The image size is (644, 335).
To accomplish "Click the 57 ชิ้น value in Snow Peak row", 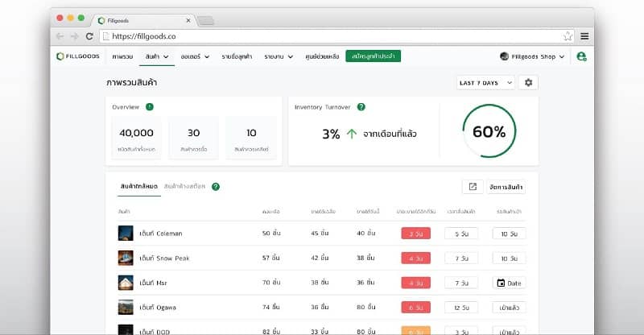I will [x=271, y=258].
